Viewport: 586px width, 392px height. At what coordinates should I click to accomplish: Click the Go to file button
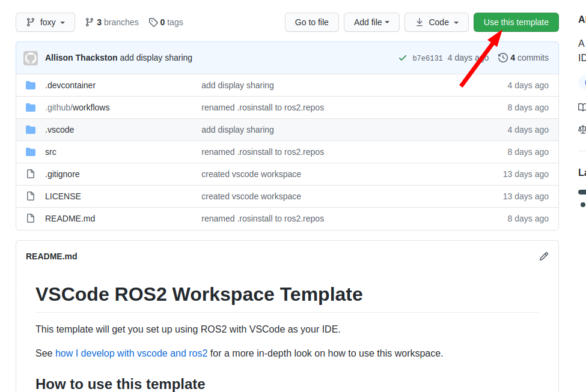pos(311,22)
